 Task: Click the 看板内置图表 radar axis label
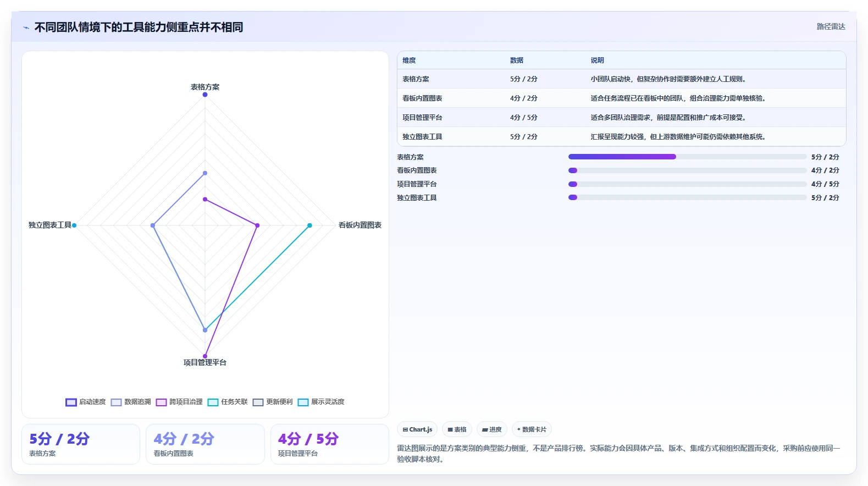[x=360, y=225]
